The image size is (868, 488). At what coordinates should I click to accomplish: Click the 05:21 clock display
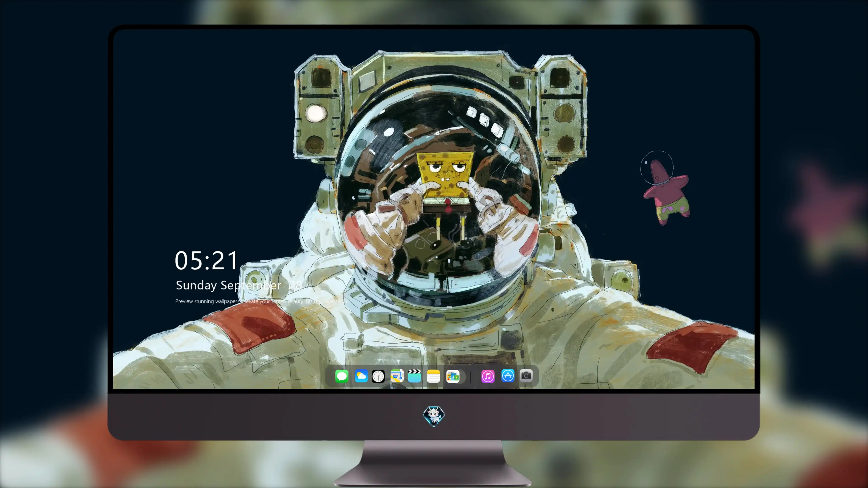pos(206,261)
